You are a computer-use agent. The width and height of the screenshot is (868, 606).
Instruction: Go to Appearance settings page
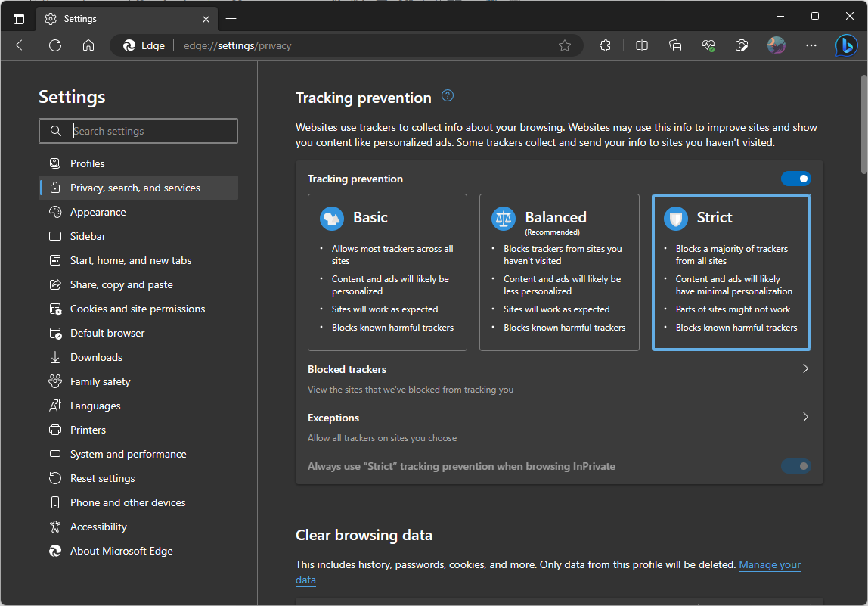point(98,212)
